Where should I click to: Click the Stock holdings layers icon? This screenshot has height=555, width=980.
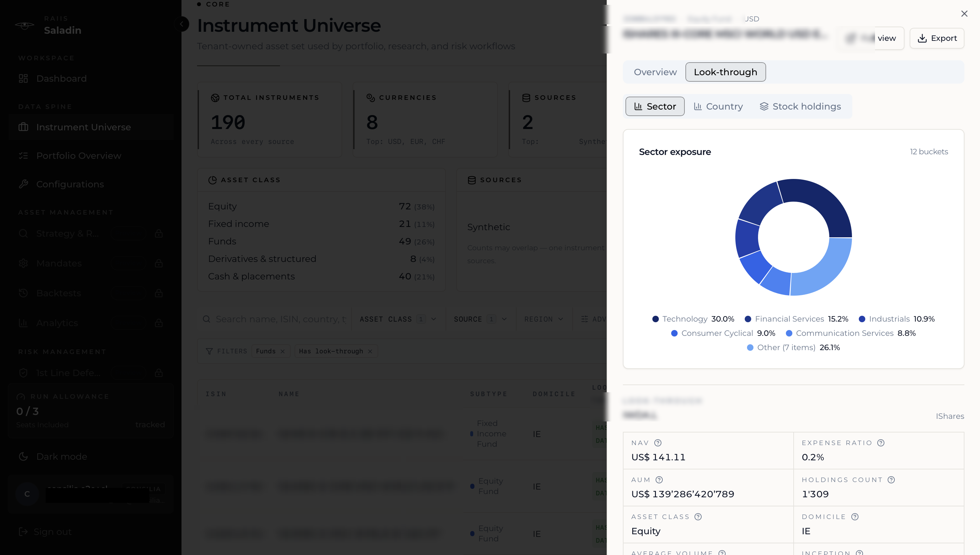(x=764, y=106)
